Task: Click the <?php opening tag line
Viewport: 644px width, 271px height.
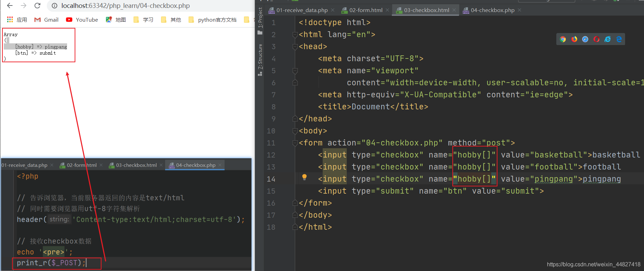Action: pos(28,176)
